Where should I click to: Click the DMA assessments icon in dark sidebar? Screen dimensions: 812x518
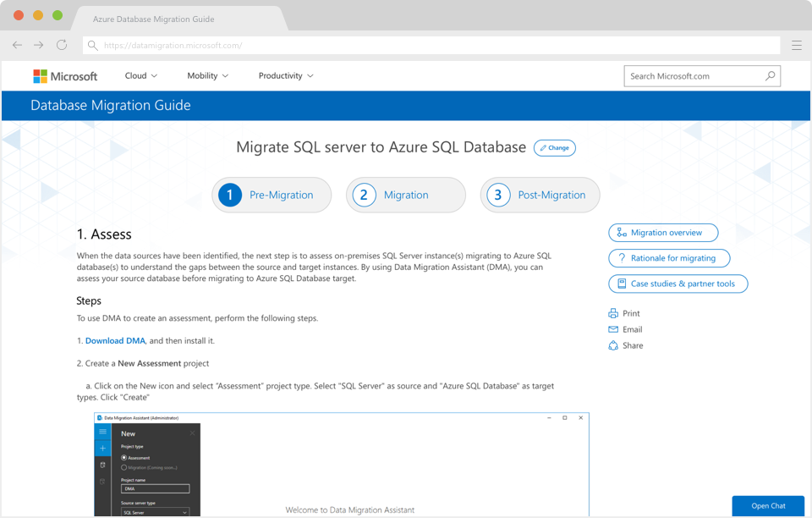102,466
